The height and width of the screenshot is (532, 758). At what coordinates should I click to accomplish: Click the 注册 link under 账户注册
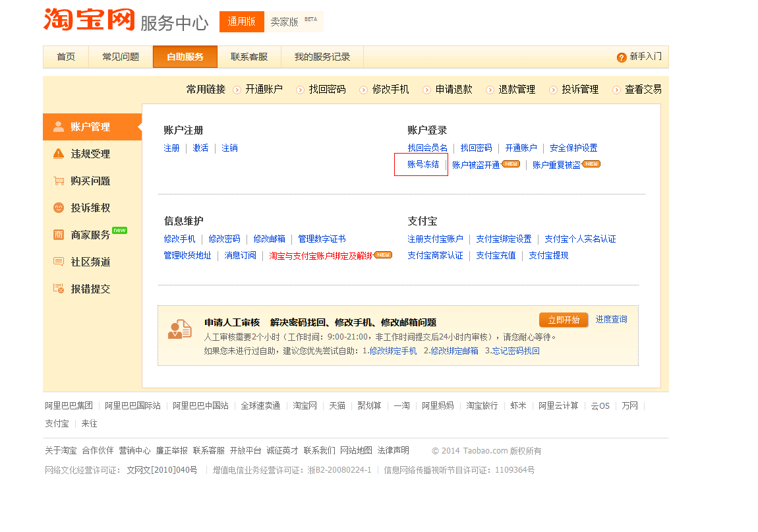point(171,148)
